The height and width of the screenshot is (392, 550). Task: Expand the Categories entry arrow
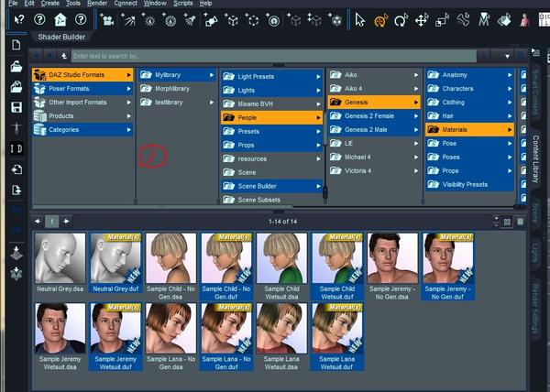tap(128, 130)
